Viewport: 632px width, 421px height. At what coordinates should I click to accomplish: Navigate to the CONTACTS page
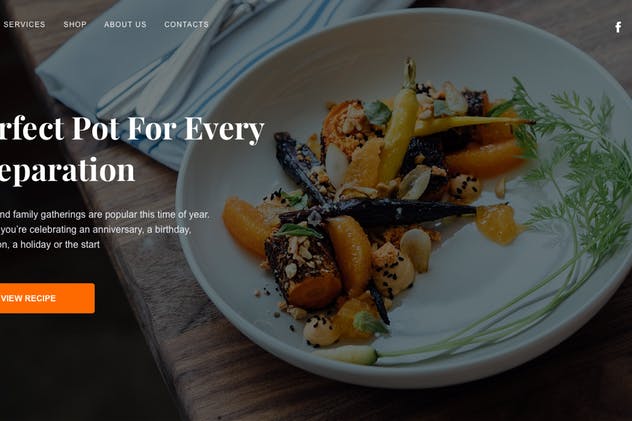pos(186,24)
